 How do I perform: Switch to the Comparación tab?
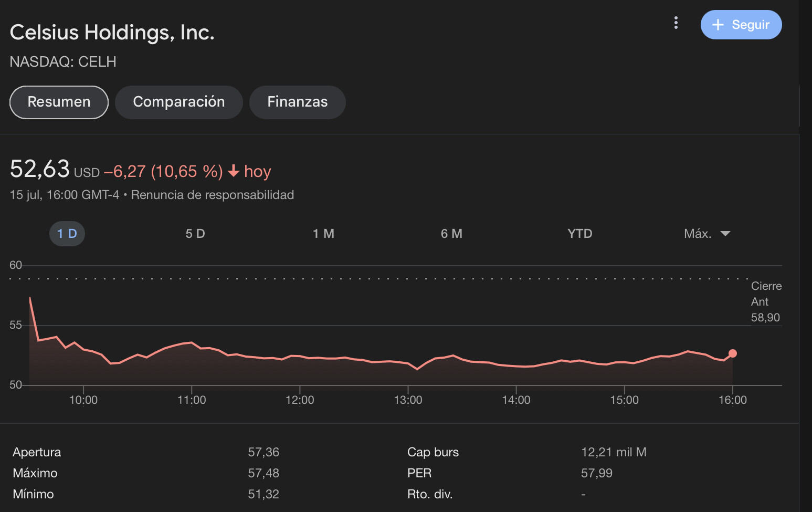coord(179,102)
